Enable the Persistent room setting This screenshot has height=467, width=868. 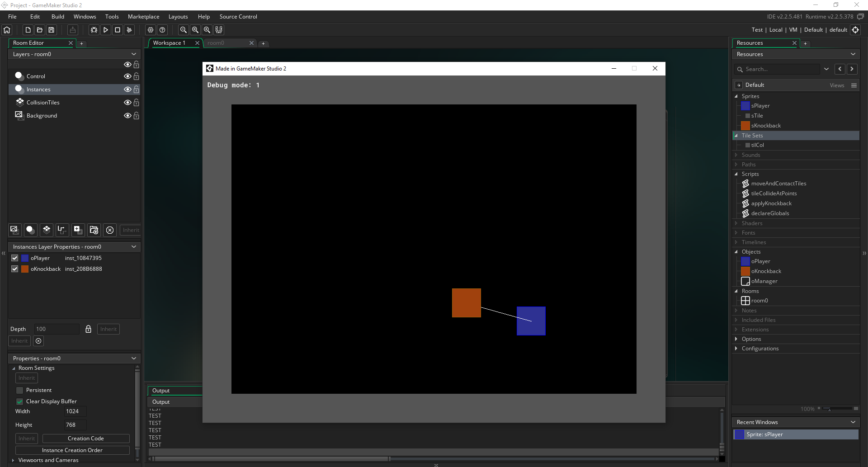pos(20,390)
